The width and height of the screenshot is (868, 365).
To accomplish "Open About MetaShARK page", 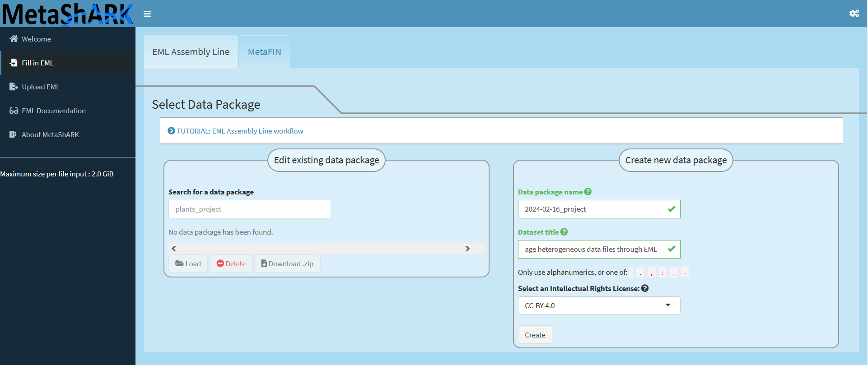I will pyautogui.click(x=68, y=134).
